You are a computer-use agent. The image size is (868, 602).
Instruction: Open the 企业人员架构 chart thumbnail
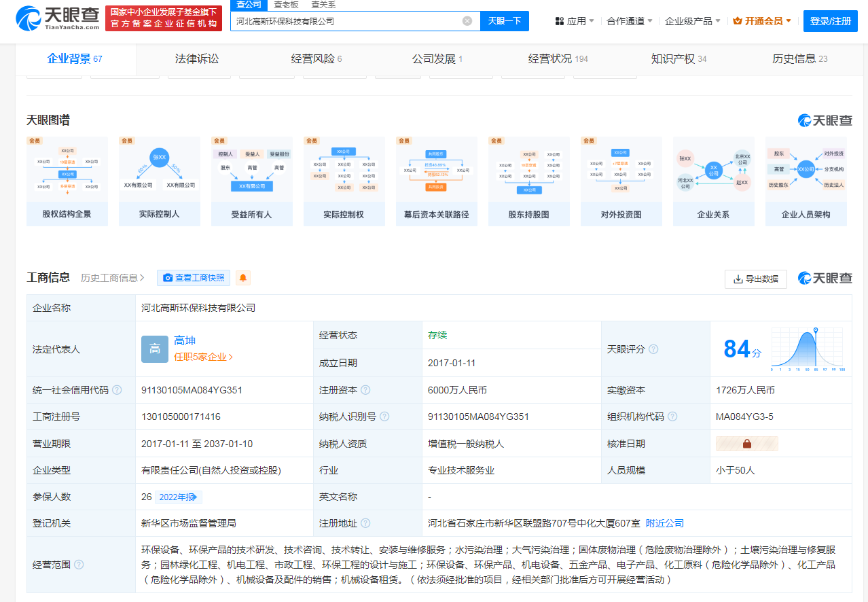tap(806, 181)
